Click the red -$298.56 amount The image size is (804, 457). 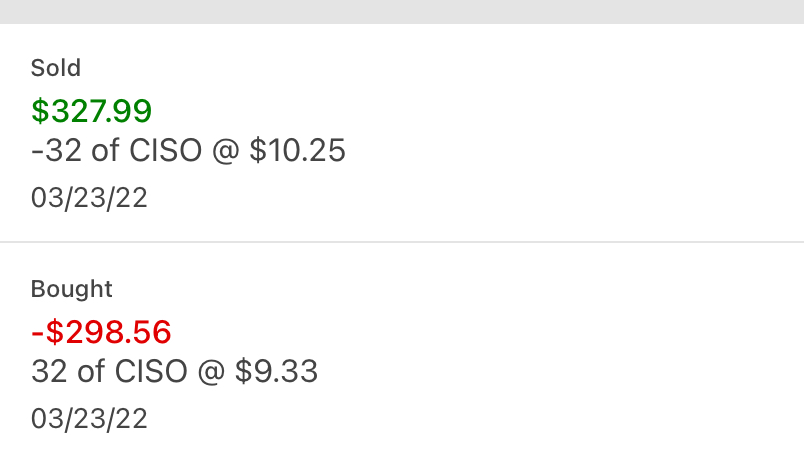pos(101,331)
